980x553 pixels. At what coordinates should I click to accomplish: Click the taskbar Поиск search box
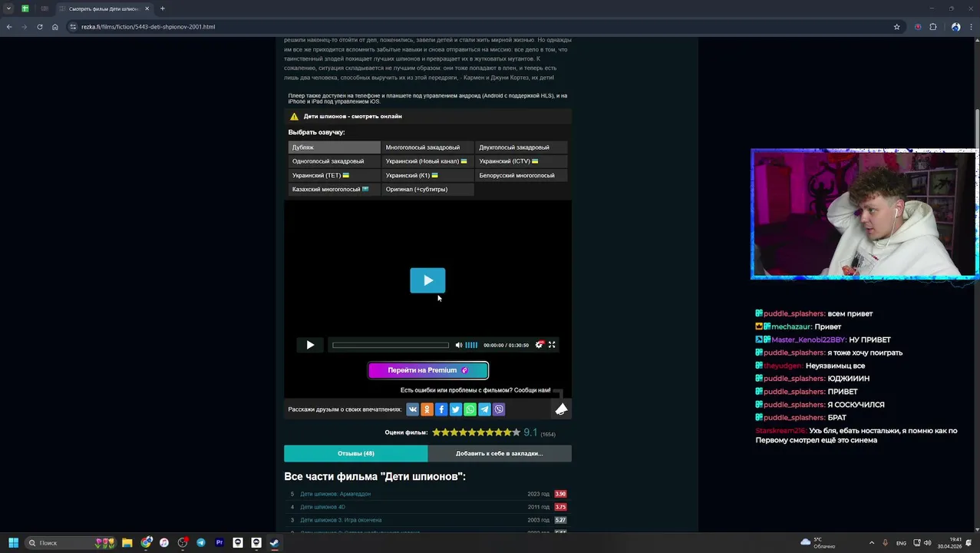tap(71, 542)
